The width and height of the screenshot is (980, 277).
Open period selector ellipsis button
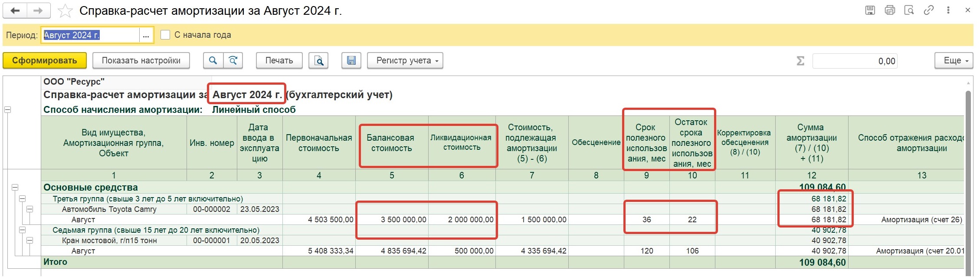pyautogui.click(x=146, y=35)
